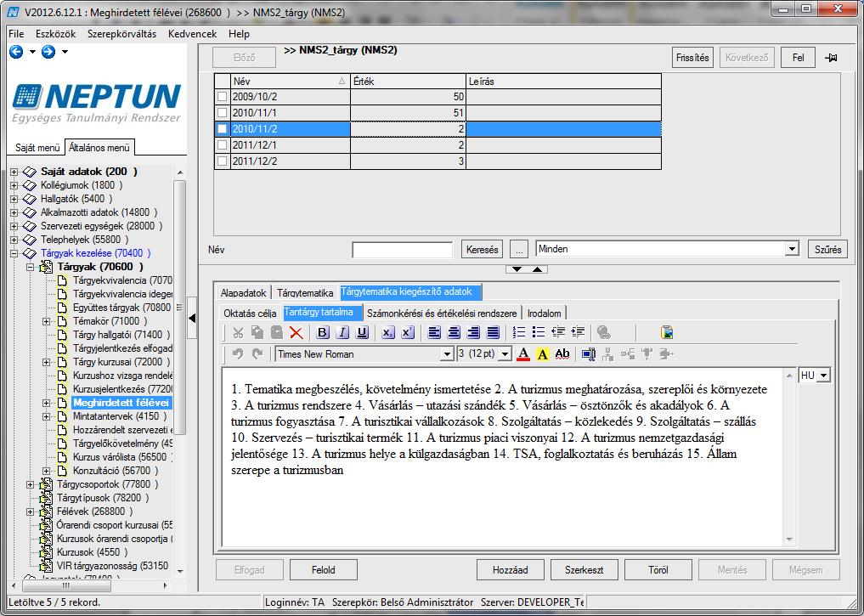
Task: Check the 2011/12/2 row checkbox
Action: tap(222, 161)
